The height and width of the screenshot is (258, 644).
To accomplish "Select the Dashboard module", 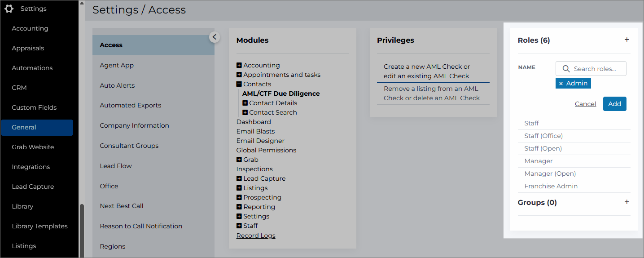I will tap(254, 122).
